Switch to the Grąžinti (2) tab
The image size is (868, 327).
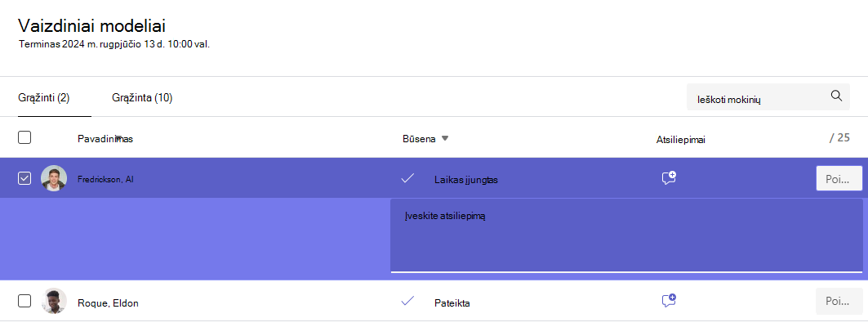click(x=44, y=99)
